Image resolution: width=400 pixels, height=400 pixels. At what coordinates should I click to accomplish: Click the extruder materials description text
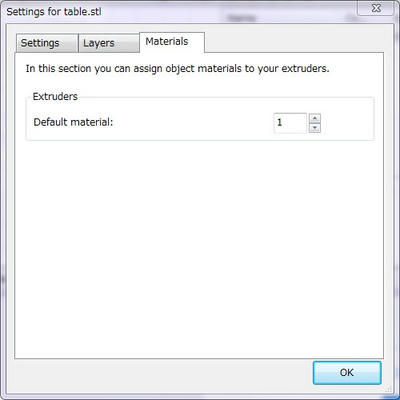pyautogui.click(x=177, y=69)
